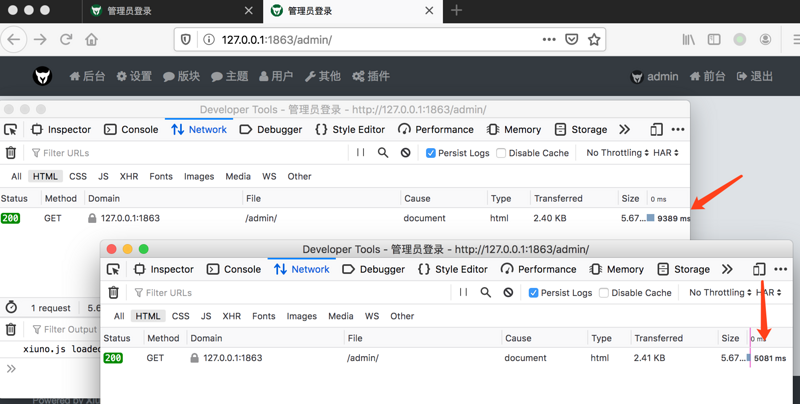Image resolution: width=800 pixels, height=404 pixels.
Task: Open 插件 plugins link in admin navbar
Action: click(371, 77)
